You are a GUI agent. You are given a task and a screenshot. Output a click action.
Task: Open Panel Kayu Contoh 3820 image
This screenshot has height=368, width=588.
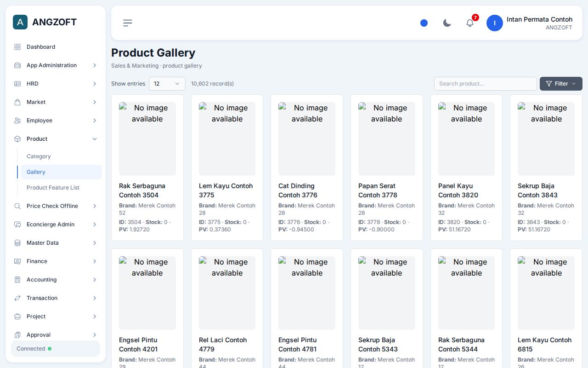pos(466,139)
